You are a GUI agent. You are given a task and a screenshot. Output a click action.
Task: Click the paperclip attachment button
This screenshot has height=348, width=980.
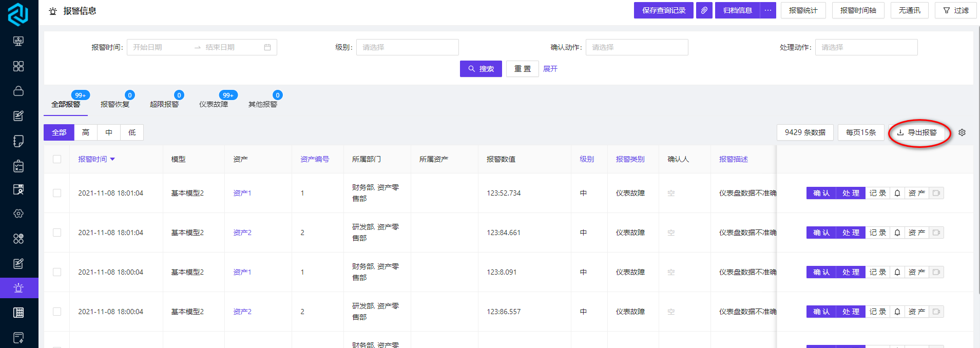point(704,10)
